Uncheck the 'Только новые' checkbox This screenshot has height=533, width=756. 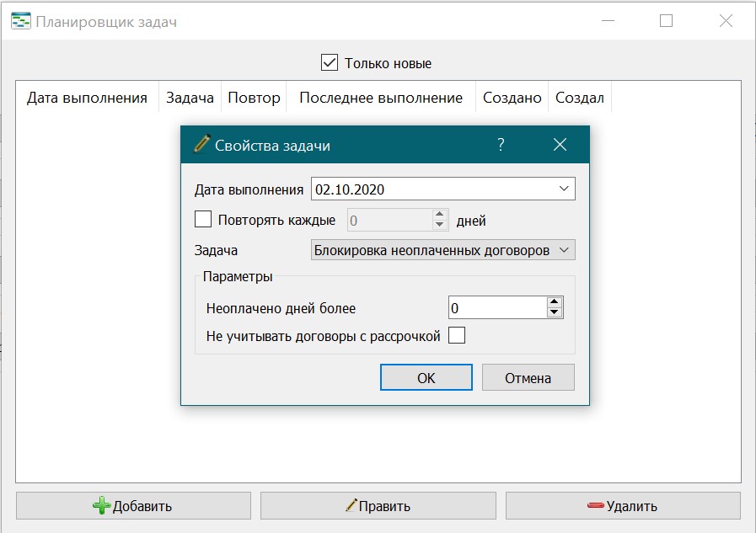330,62
